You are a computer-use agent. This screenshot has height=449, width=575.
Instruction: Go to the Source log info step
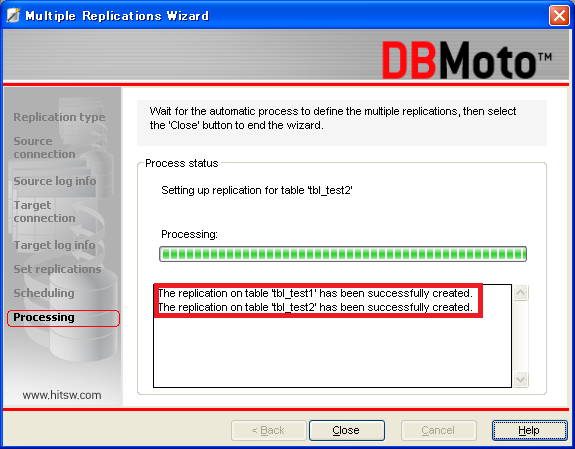pos(55,181)
